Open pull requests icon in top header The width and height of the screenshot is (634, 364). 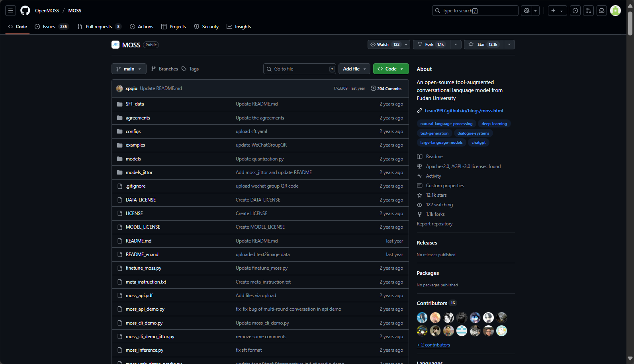coord(589,11)
